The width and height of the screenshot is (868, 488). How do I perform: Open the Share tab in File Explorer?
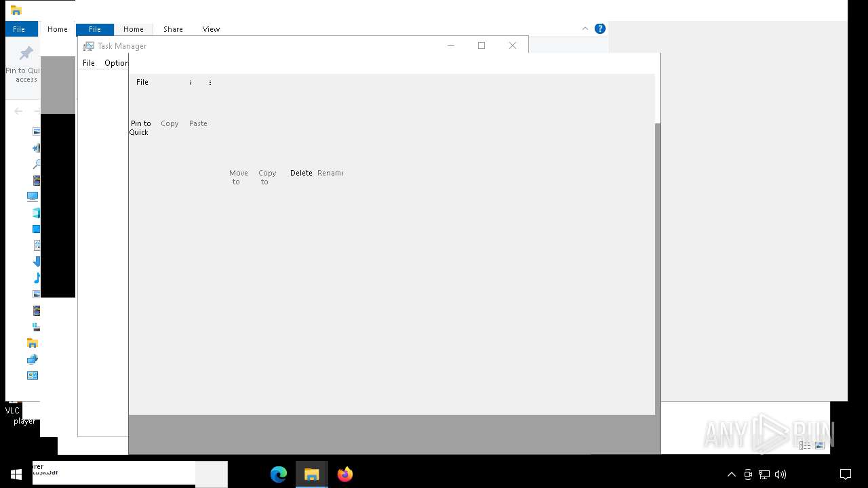(x=173, y=29)
